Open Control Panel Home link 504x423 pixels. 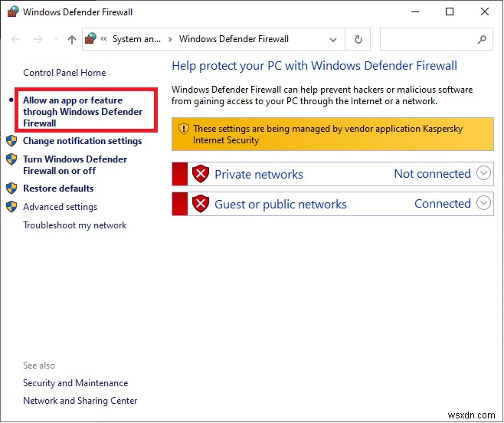(64, 73)
